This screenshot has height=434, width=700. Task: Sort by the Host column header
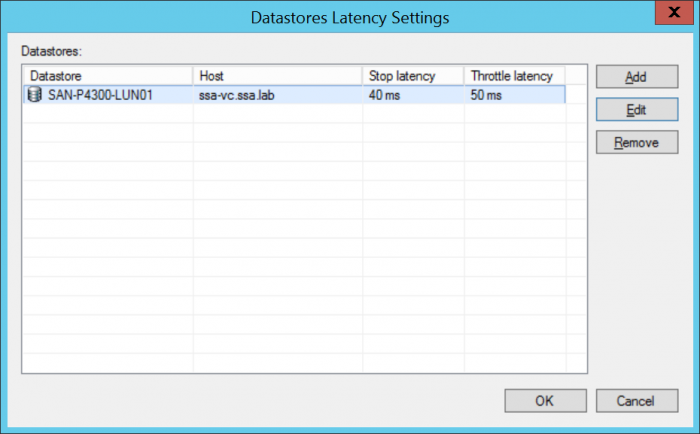click(x=277, y=76)
